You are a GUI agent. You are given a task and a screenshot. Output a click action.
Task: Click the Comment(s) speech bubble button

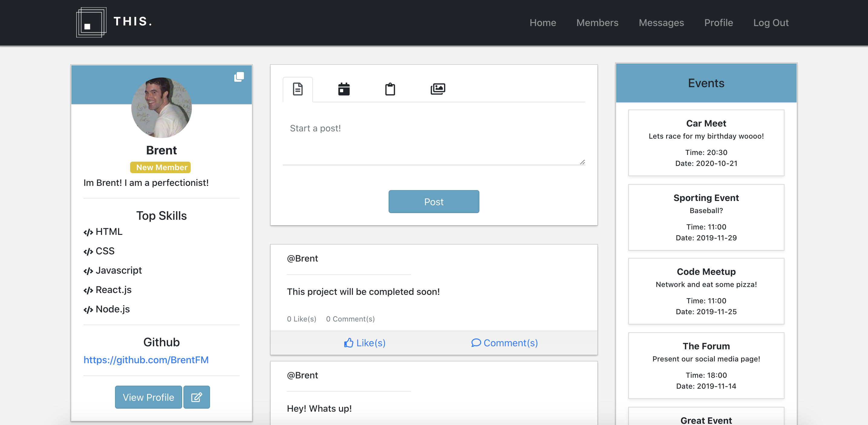[x=504, y=343]
